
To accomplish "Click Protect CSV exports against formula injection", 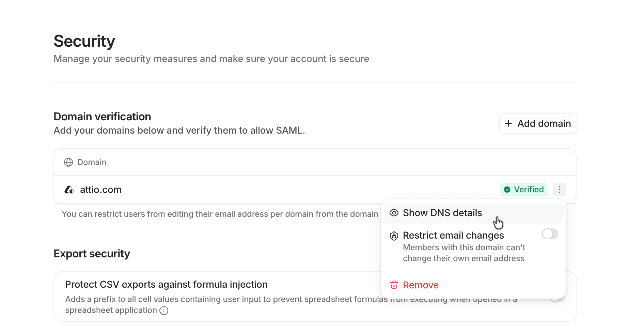I will click(x=166, y=285).
